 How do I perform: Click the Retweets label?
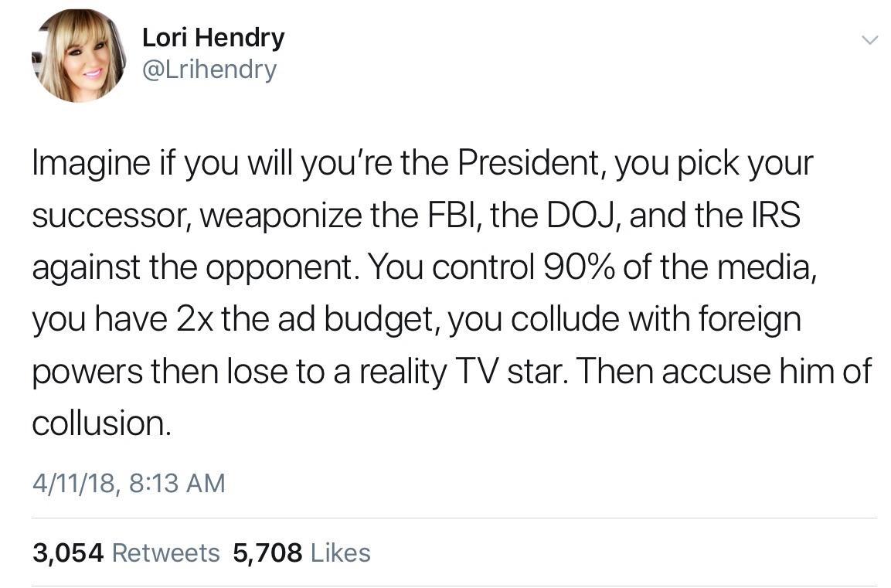(x=166, y=552)
